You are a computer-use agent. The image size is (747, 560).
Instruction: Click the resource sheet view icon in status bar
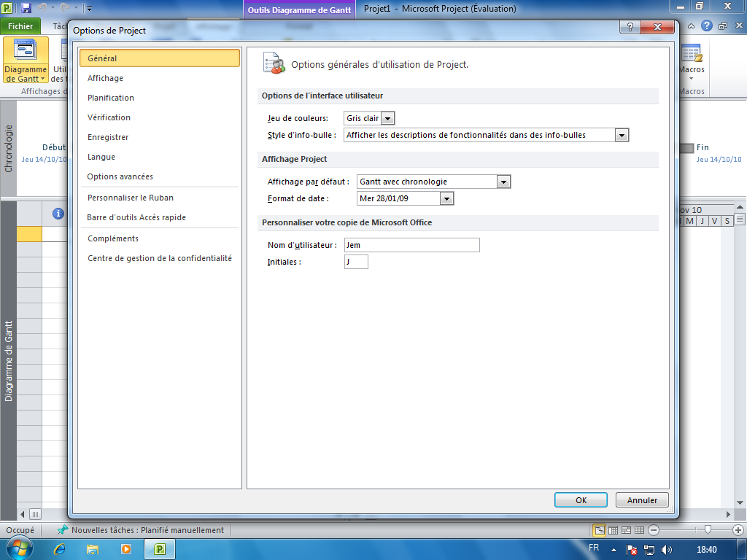point(639,530)
